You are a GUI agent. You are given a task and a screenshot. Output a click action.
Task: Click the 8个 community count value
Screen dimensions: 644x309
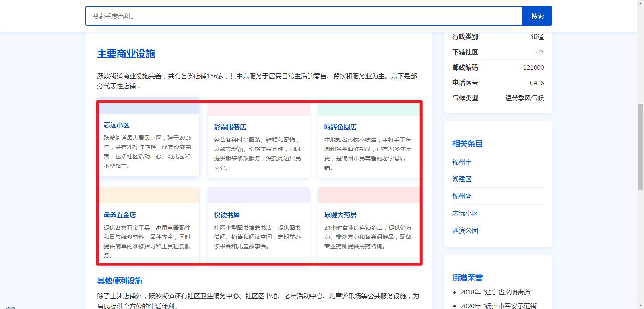pyautogui.click(x=539, y=52)
